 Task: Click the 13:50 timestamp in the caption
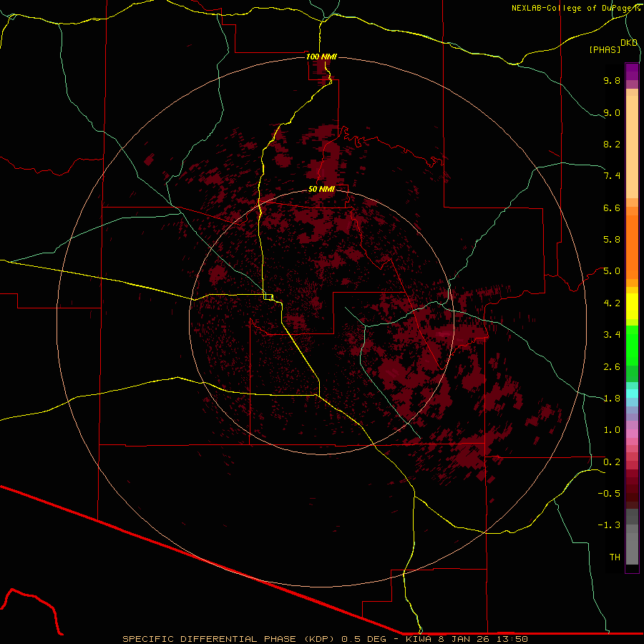click(513, 639)
